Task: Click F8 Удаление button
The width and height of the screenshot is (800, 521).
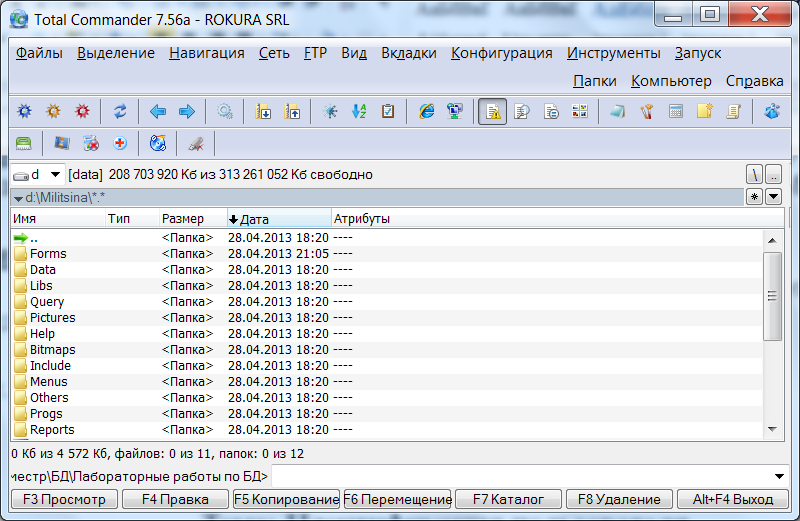Action: point(619,499)
